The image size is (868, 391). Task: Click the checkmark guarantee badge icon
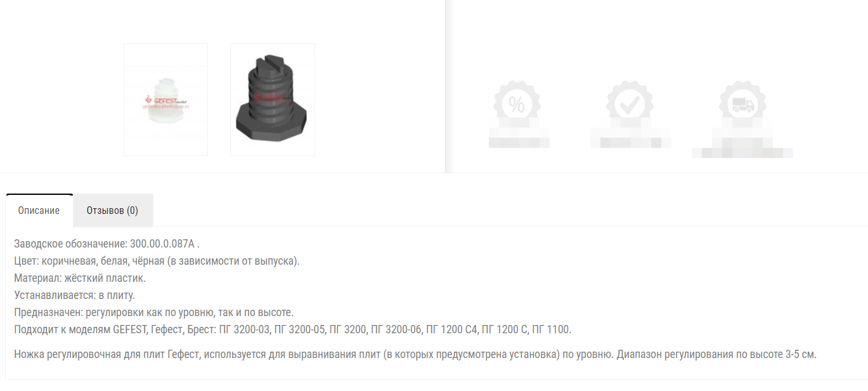point(629,104)
